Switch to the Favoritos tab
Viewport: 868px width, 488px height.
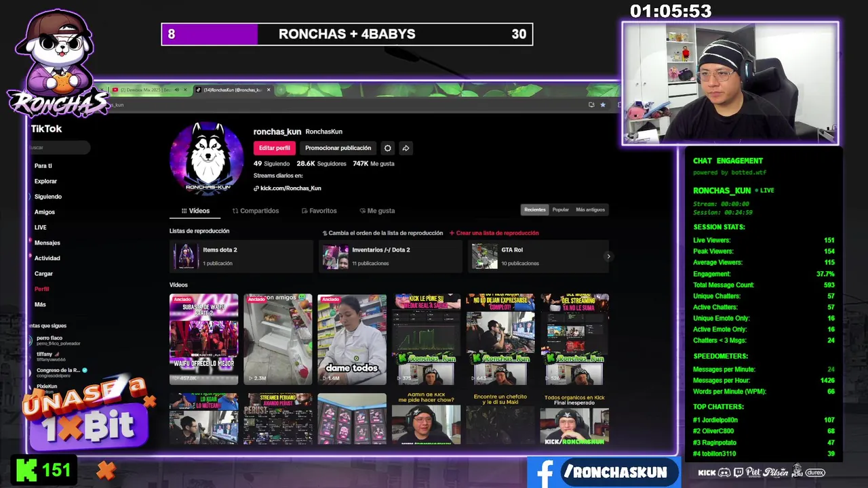[x=319, y=211]
